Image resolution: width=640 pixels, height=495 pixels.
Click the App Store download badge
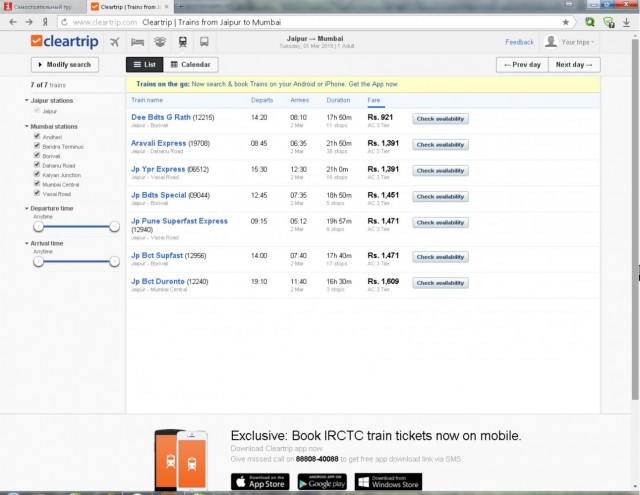(x=260, y=481)
